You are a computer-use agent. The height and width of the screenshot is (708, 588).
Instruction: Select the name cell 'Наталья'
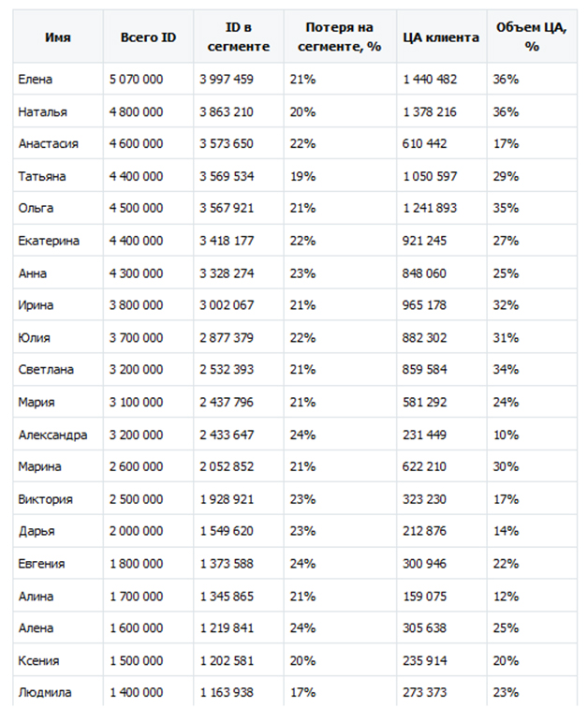coord(58,111)
